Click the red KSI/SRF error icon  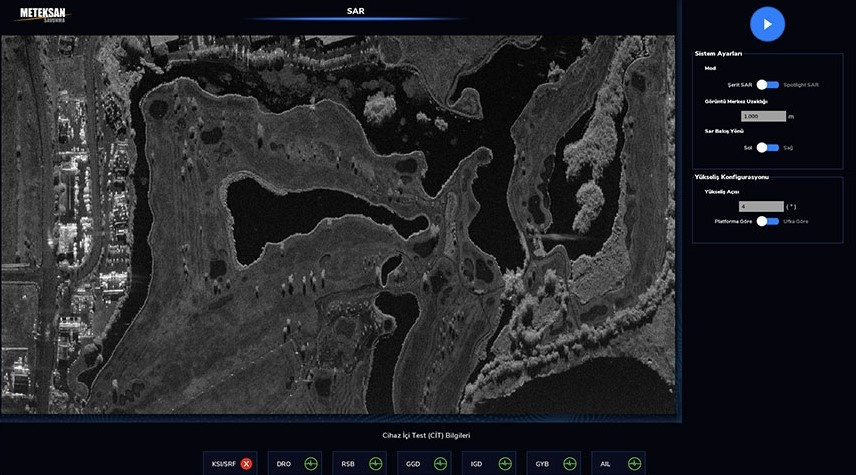[246, 464]
